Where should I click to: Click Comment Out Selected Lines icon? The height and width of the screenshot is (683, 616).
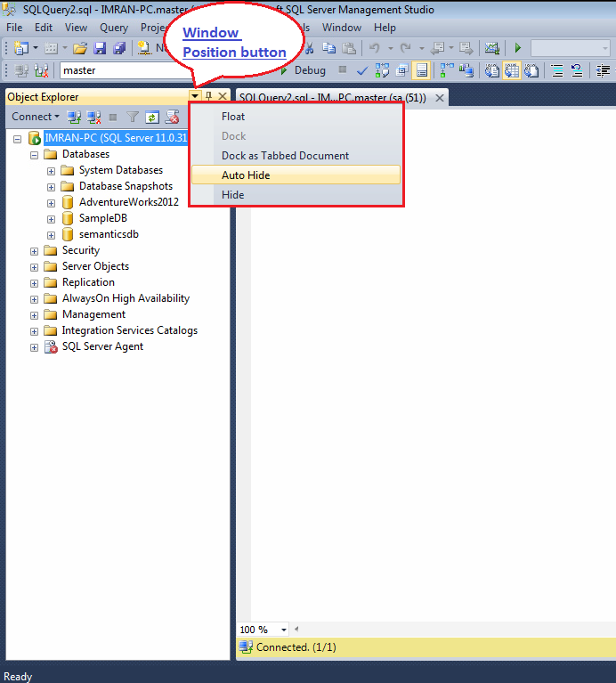(557, 70)
